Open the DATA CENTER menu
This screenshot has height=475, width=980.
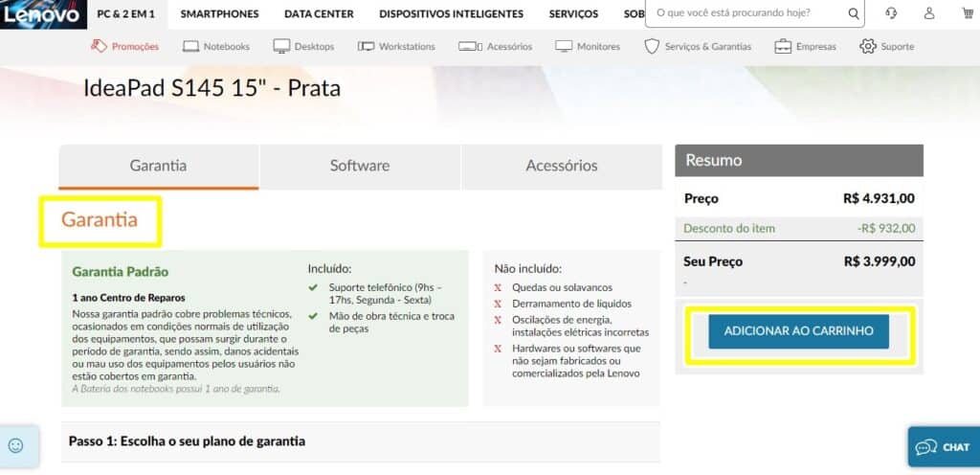click(x=319, y=13)
